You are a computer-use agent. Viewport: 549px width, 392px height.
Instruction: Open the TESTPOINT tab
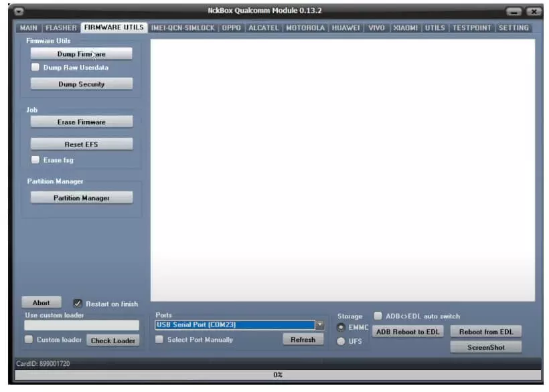pos(471,28)
